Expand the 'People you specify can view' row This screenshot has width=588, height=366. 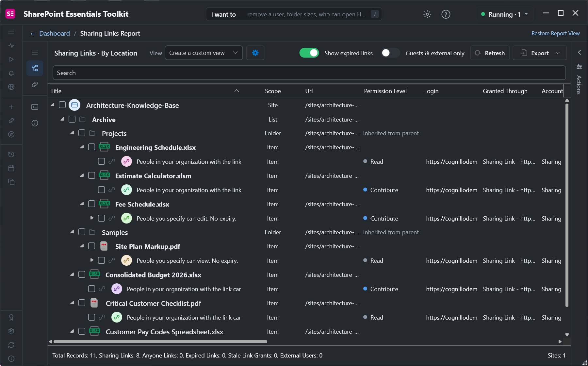tap(92, 260)
